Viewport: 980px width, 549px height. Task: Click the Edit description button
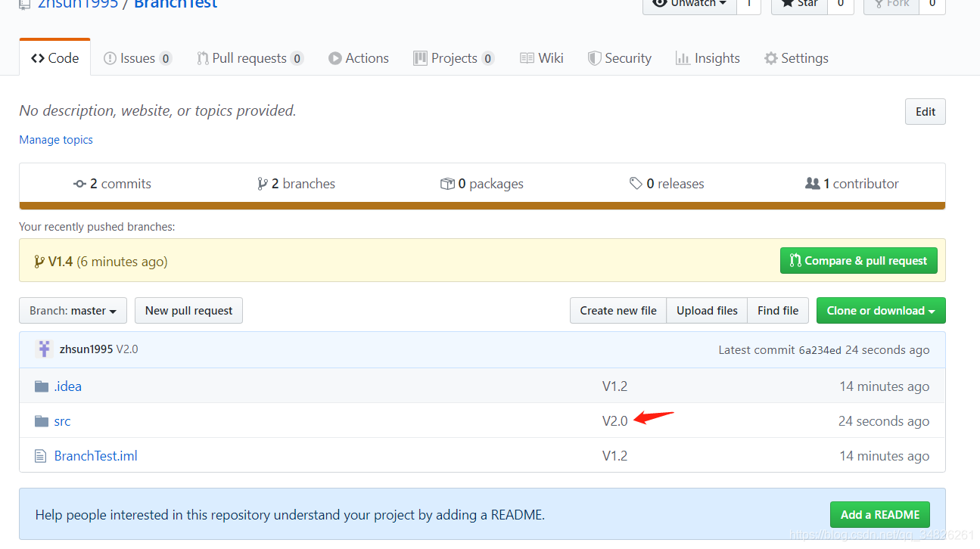tap(925, 111)
